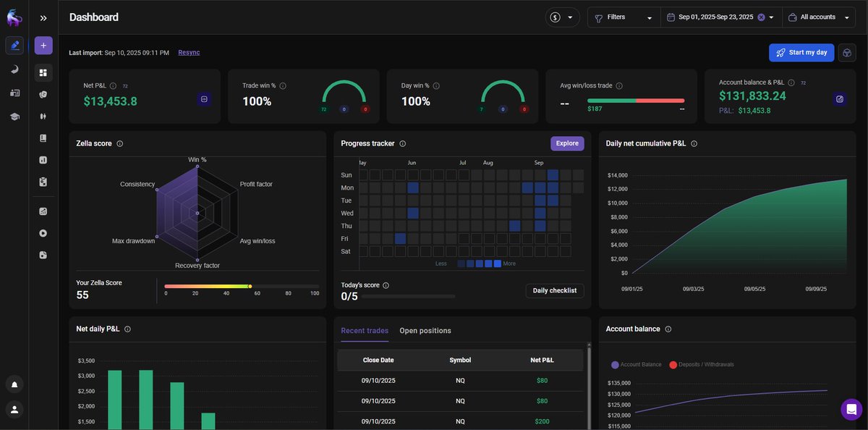The width and height of the screenshot is (868, 430).
Task: Expand the sidebar with double-chevron icon
Action: pyautogui.click(x=43, y=18)
